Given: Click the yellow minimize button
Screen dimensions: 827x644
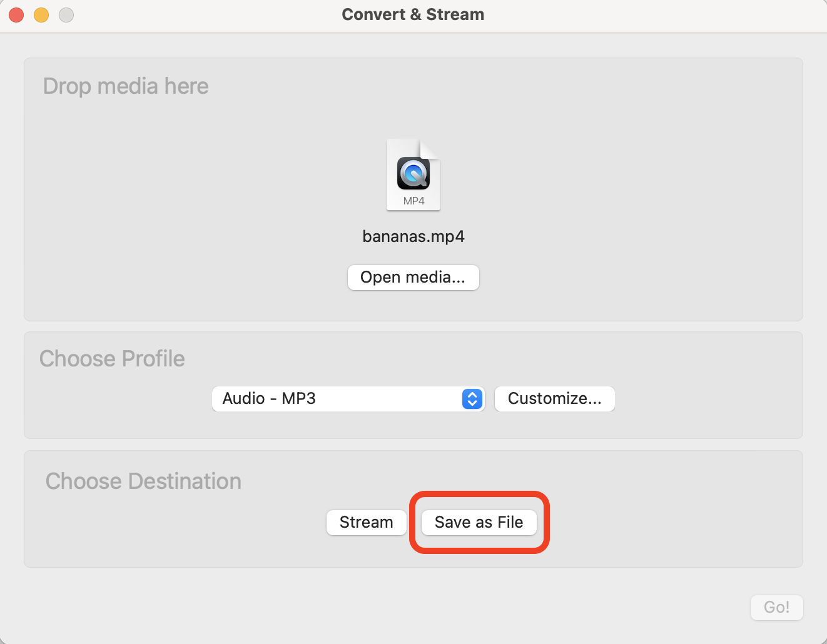Looking at the screenshot, I should pos(41,14).
